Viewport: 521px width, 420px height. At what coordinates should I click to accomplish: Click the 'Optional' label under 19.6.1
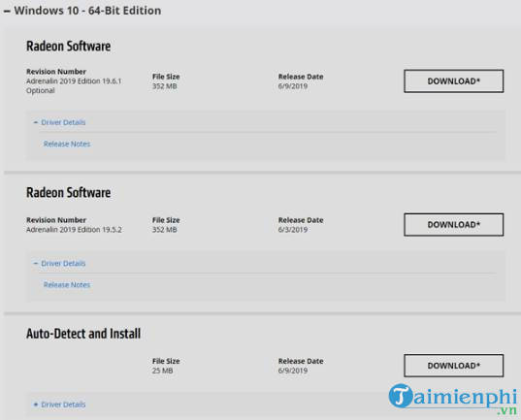[x=41, y=91]
